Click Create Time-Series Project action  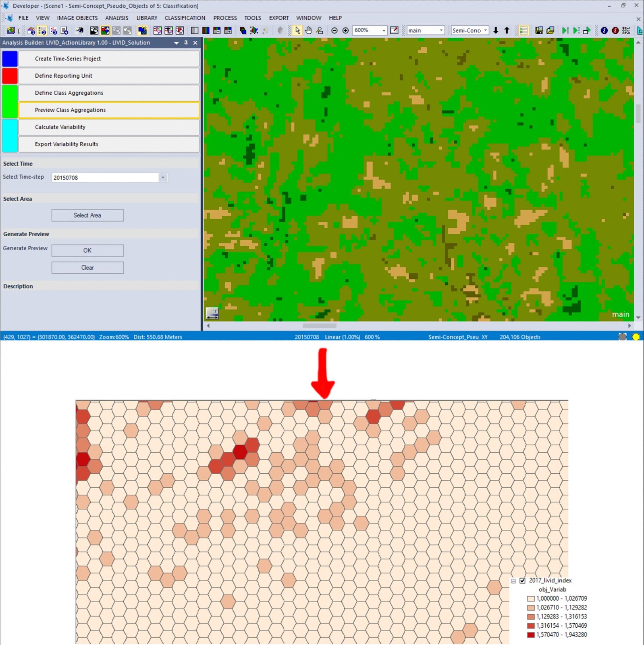coord(109,59)
